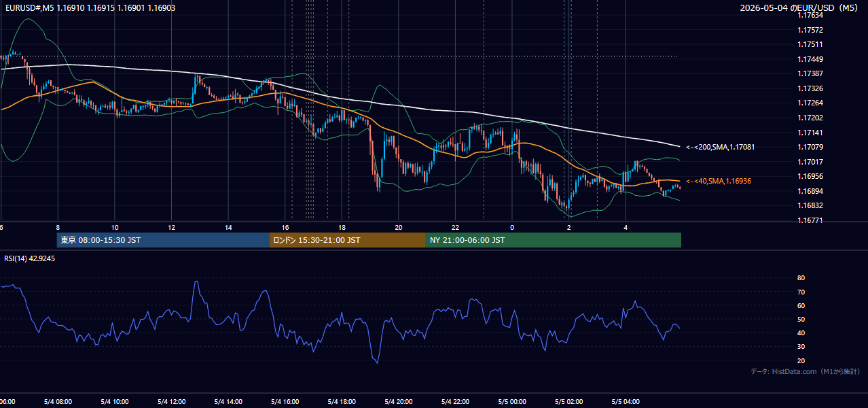Click the bottom time label 5/4 14:00
Viewport: 868px width, 408px height.
(x=228, y=402)
